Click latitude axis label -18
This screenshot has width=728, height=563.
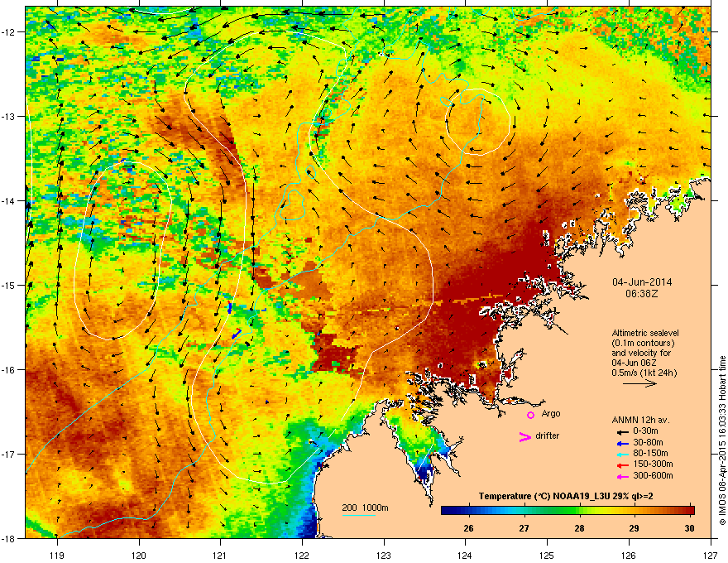tap(8, 538)
